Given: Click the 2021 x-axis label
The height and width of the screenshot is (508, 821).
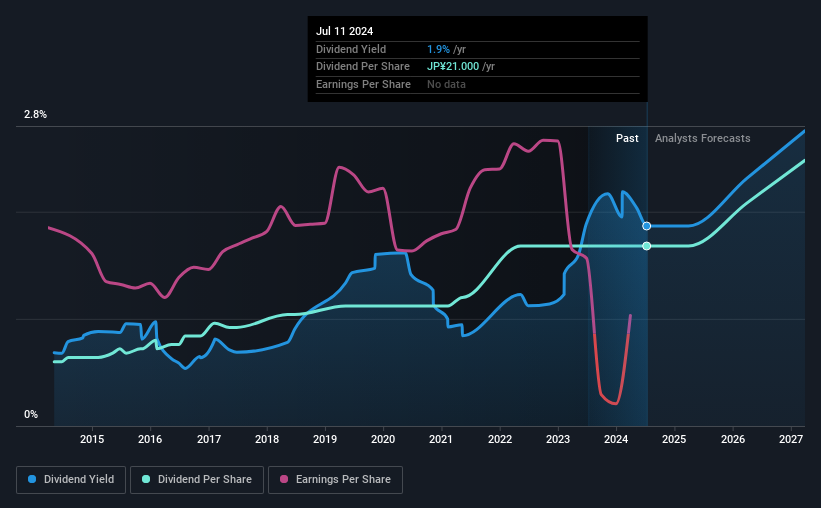Looking at the screenshot, I should click(x=441, y=439).
